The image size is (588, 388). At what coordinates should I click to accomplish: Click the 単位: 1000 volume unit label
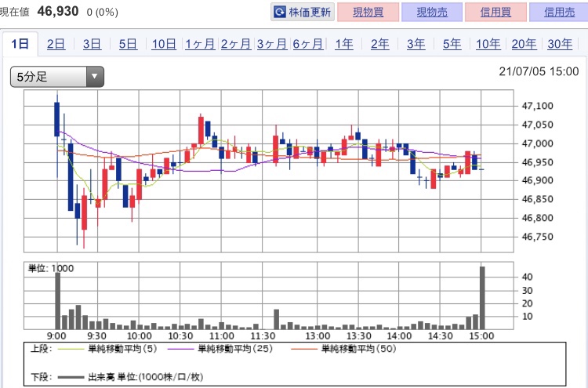[51, 268]
